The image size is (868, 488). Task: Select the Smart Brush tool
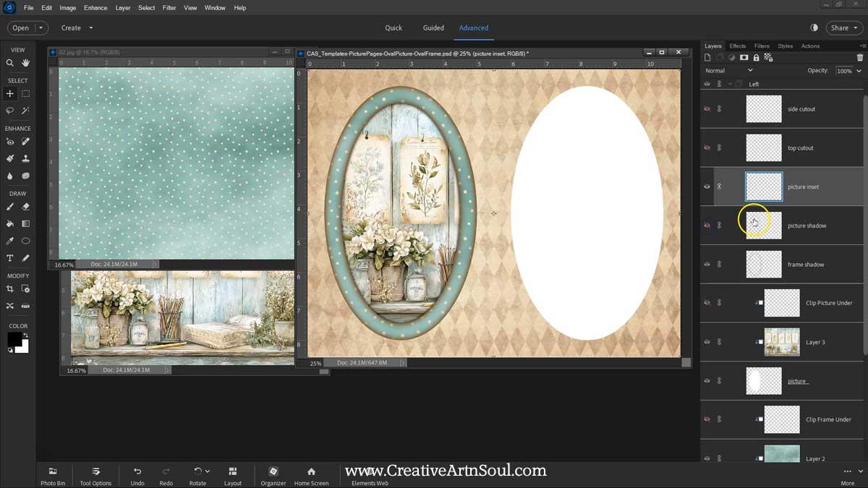tap(10, 158)
